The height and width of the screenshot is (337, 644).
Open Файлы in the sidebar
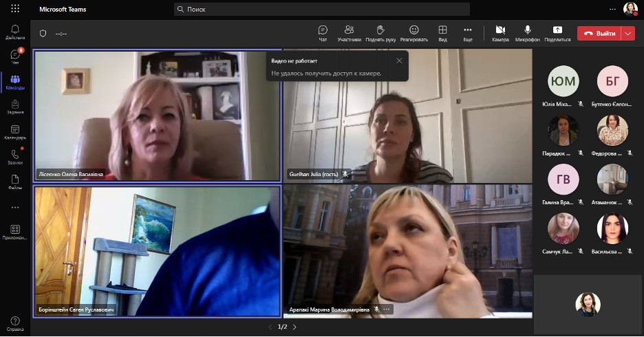(x=15, y=182)
